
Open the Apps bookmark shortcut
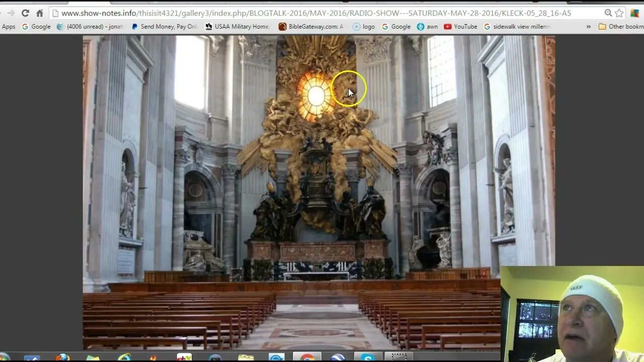click(x=9, y=27)
